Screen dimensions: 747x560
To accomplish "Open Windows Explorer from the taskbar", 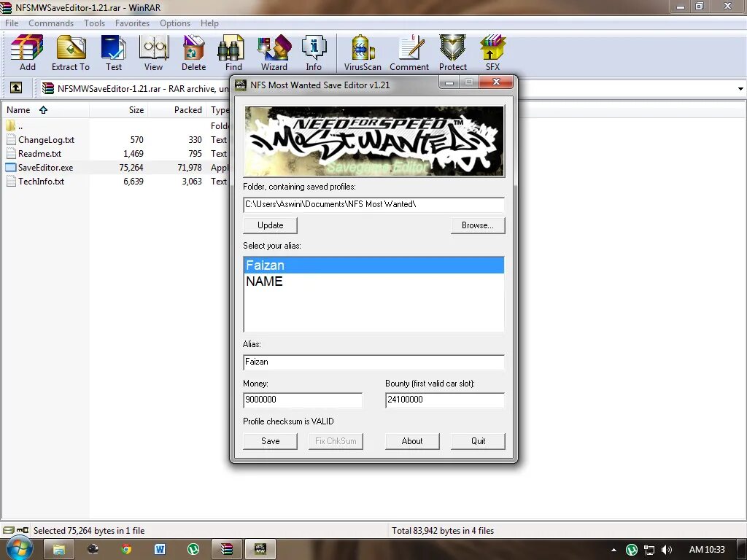I will (x=58, y=550).
